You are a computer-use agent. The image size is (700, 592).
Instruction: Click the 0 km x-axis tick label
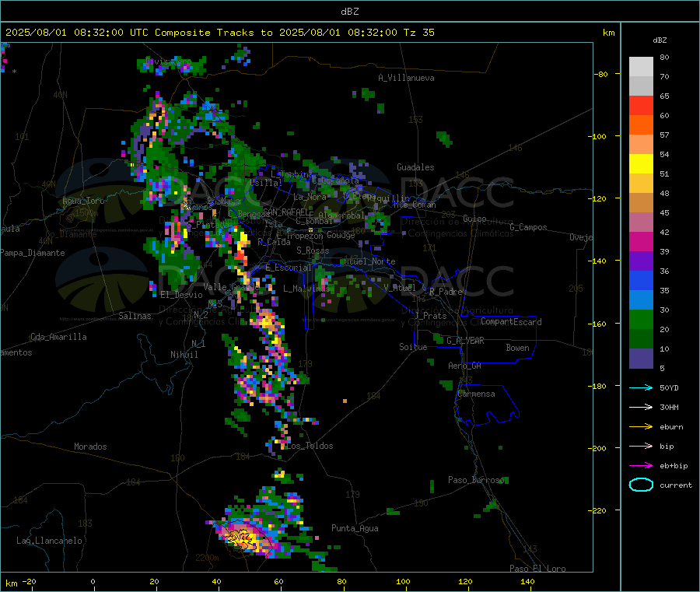point(93,581)
